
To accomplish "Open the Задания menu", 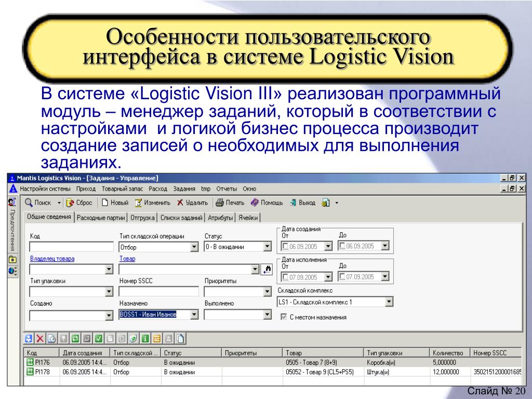I will coord(184,189).
